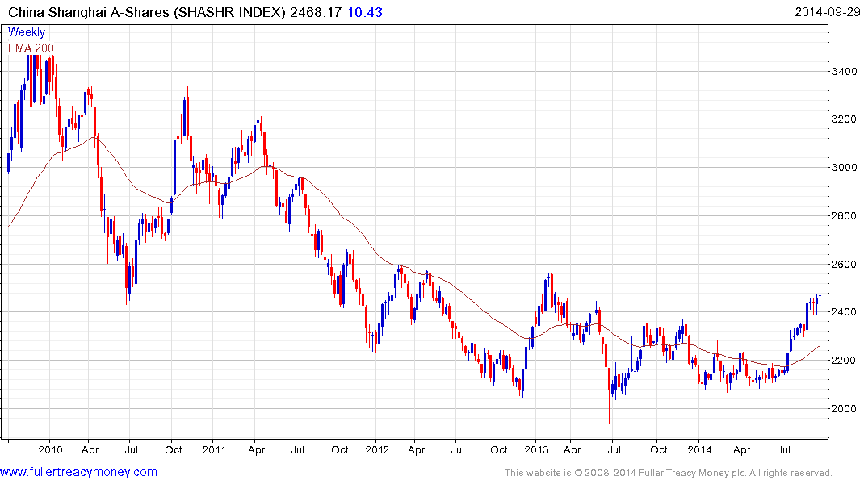The image size is (868, 484).
Task: Click the copyright notice 'Fuller Treacy Money plc'
Action: click(691, 473)
